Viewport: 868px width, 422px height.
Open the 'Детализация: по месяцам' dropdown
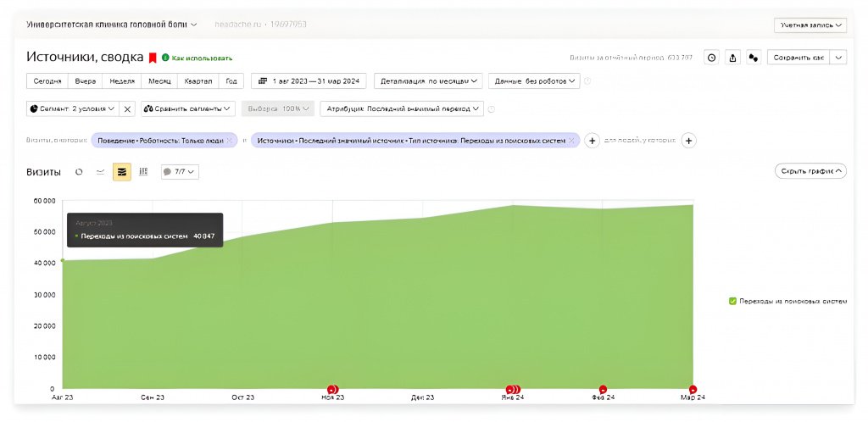point(428,81)
